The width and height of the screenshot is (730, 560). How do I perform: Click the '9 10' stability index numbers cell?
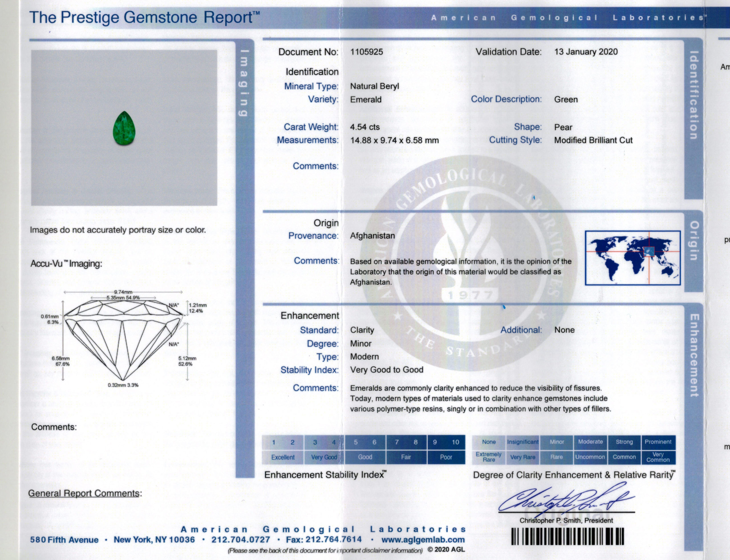[446, 442]
